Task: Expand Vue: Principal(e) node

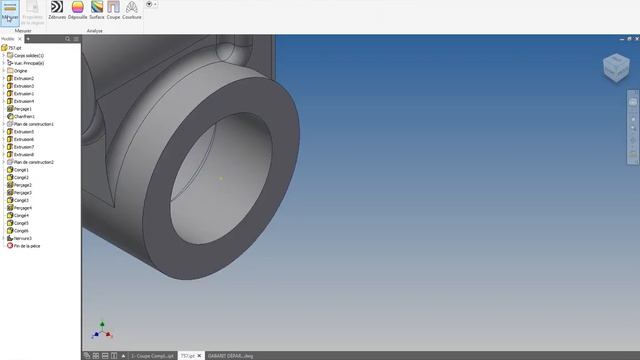Action: point(4,63)
